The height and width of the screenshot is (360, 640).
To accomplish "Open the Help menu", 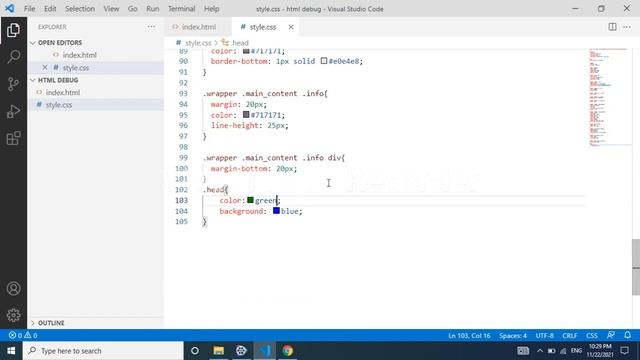I will click(x=211, y=9).
